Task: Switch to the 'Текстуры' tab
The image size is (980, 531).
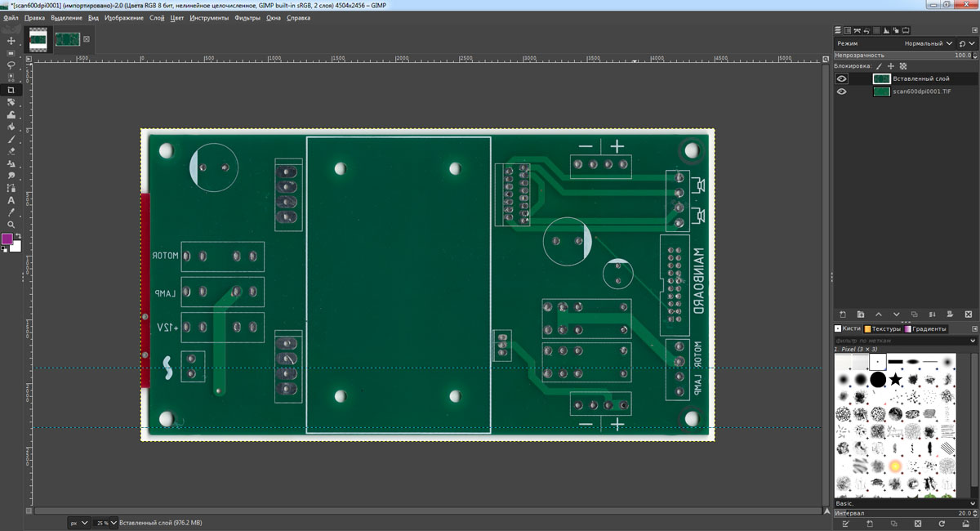Action: pos(884,328)
